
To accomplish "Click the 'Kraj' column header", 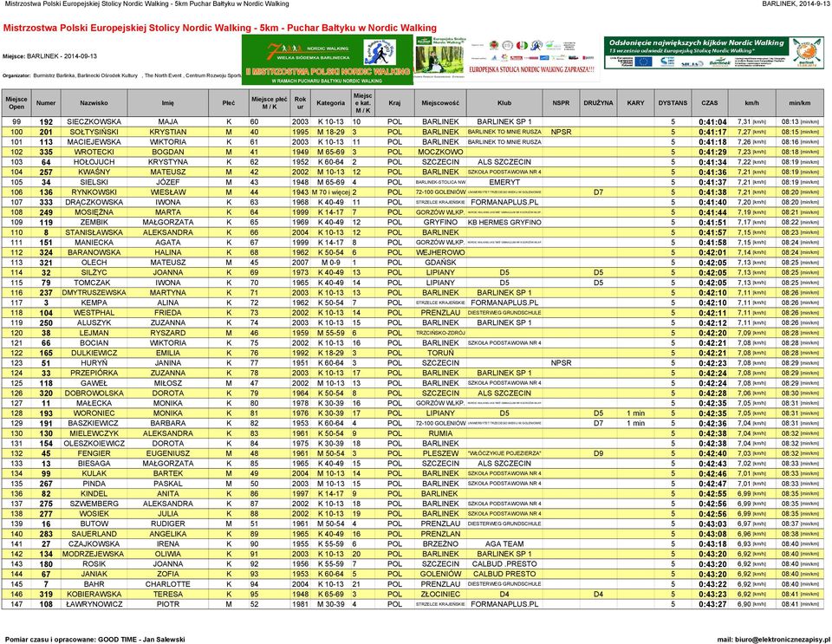I will pos(394,103).
